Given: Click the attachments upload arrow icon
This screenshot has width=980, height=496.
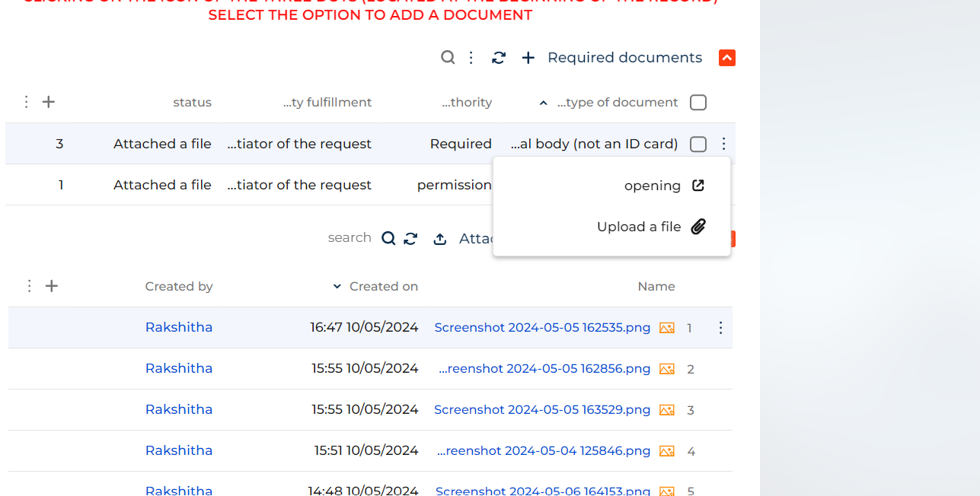Looking at the screenshot, I should [440, 239].
